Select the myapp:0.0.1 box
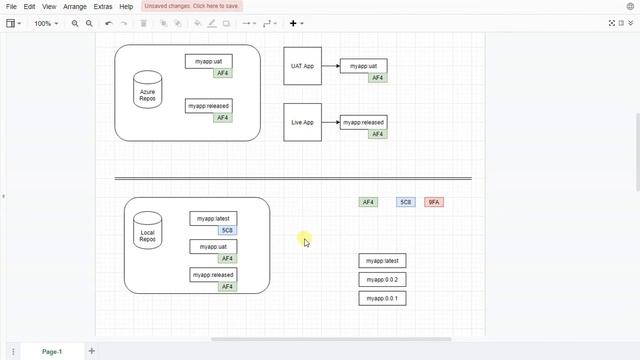Image resolution: width=640 pixels, height=360 pixels. (x=382, y=298)
